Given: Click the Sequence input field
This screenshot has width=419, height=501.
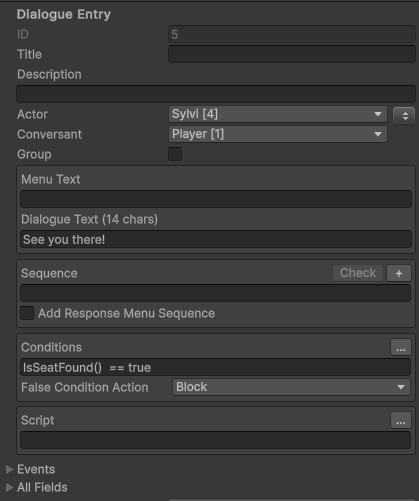Looking at the screenshot, I should pyautogui.click(x=215, y=293).
